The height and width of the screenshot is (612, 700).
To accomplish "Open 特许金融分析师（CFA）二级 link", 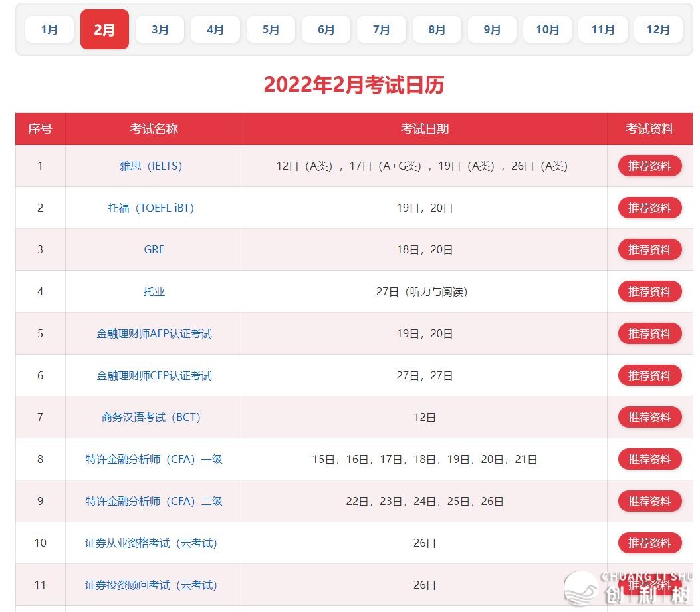I will tap(154, 501).
